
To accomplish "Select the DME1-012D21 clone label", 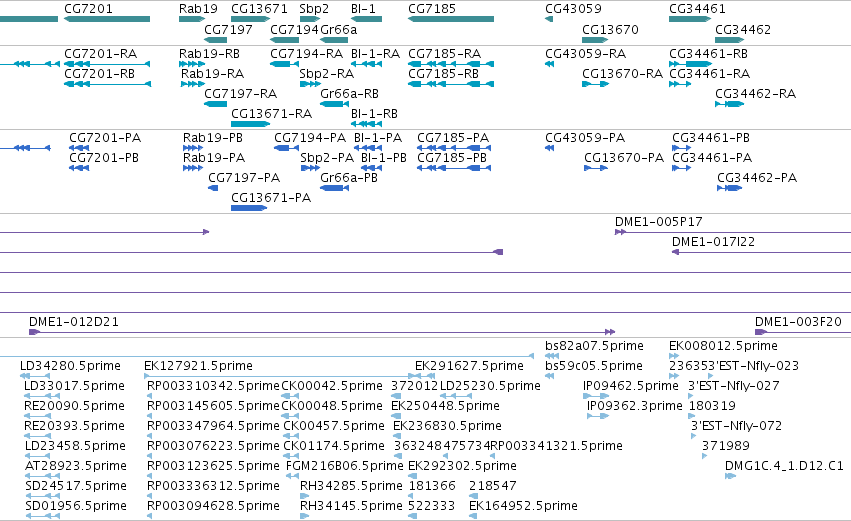I will click(74, 322).
